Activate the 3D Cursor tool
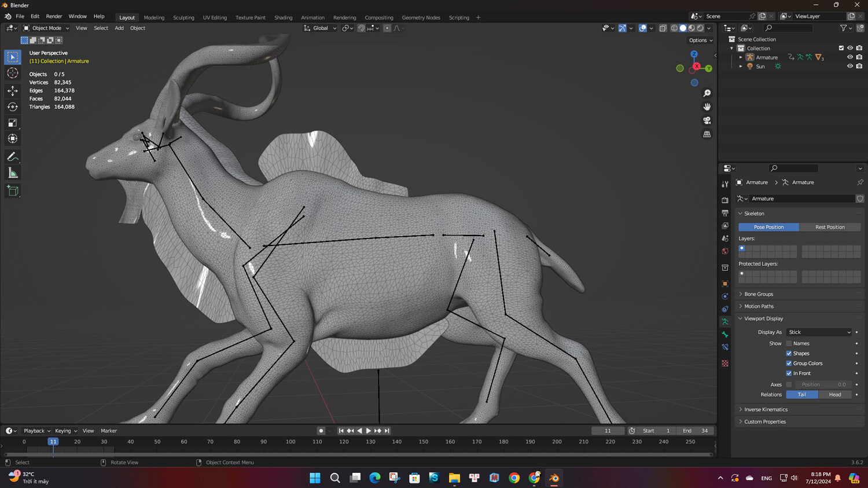The height and width of the screenshot is (488, 868). tap(13, 73)
